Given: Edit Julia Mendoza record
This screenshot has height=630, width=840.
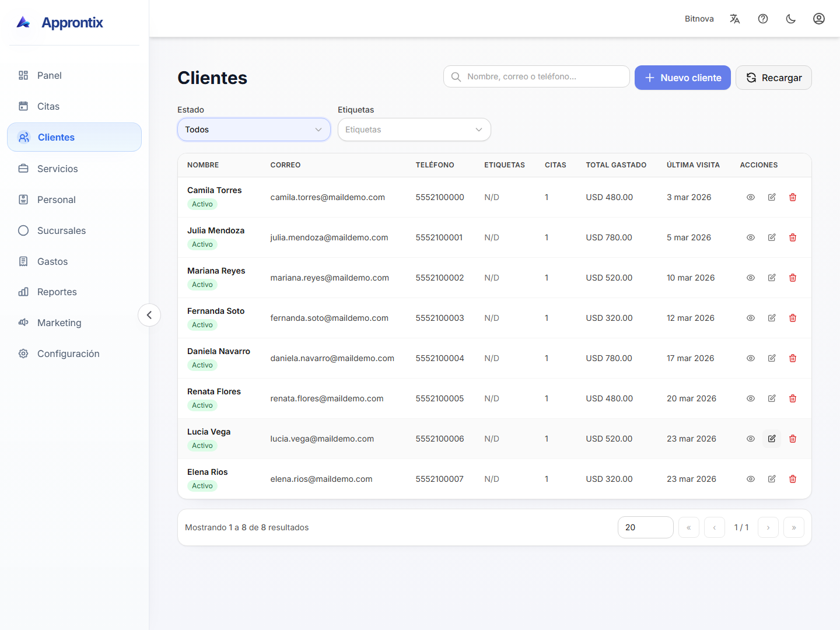Looking at the screenshot, I should pos(772,237).
